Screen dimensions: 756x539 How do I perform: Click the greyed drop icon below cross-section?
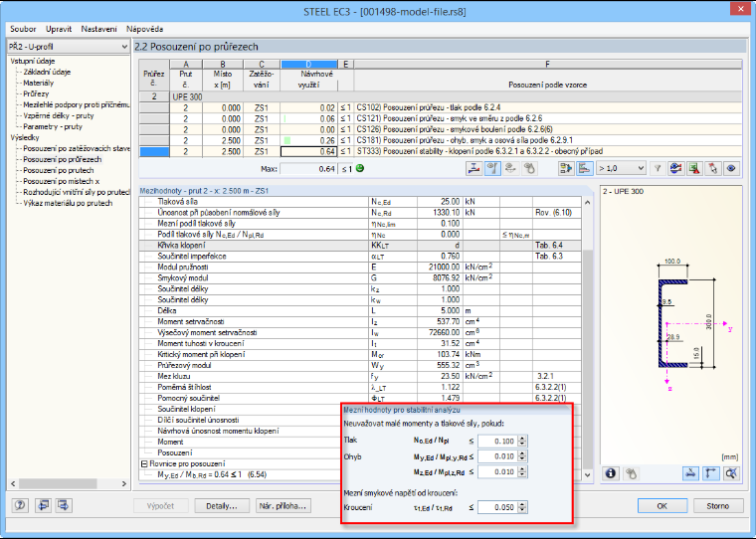click(631, 473)
